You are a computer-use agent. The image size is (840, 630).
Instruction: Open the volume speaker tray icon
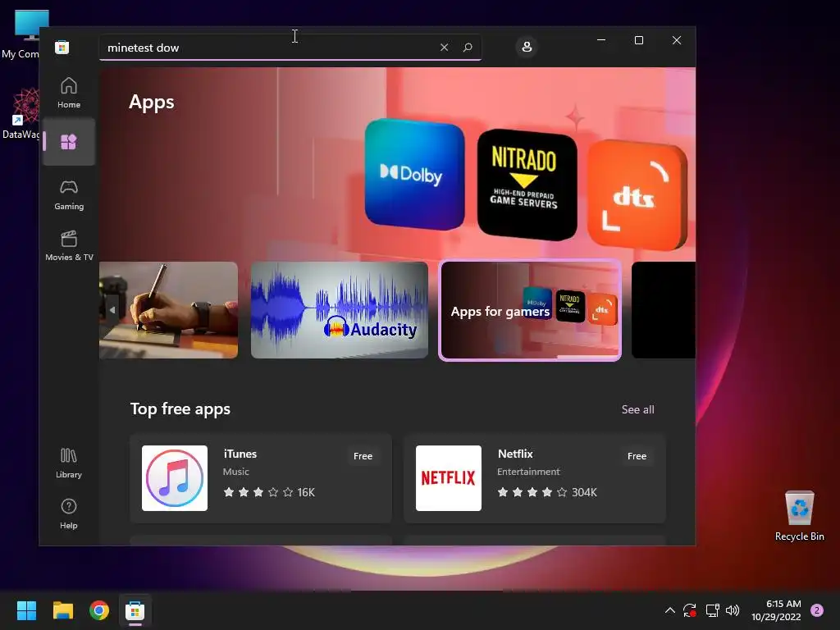(x=733, y=610)
